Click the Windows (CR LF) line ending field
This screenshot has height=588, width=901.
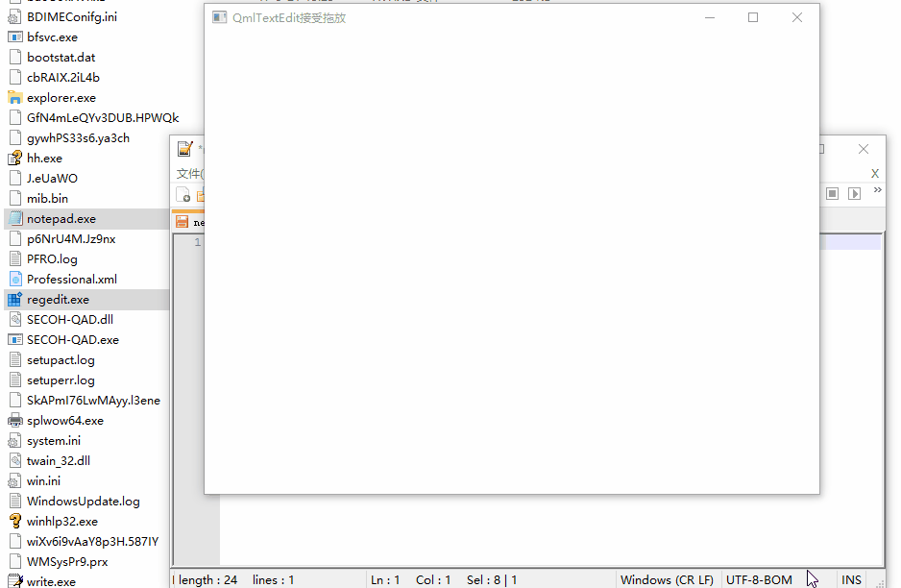click(x=666, y=579)
